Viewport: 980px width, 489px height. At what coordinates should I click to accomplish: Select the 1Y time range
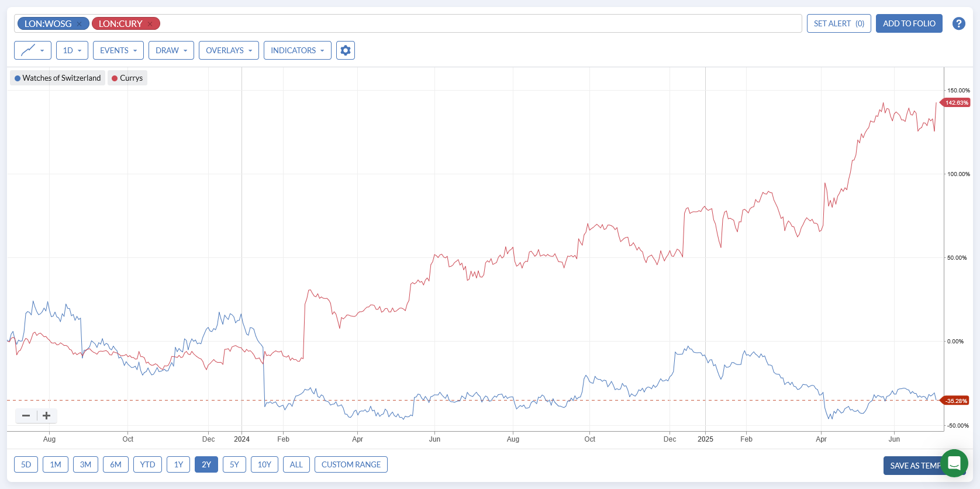(178, 464)
